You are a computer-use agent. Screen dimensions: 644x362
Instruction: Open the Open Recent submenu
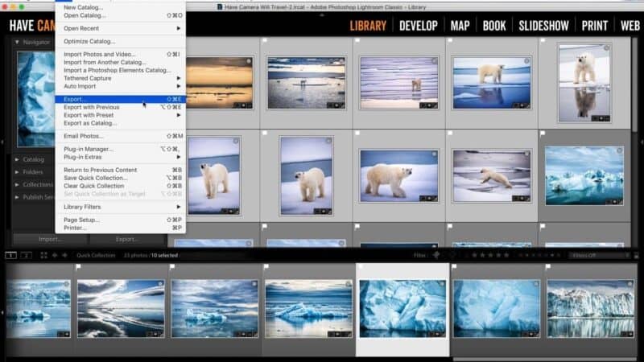pos(120,28)
